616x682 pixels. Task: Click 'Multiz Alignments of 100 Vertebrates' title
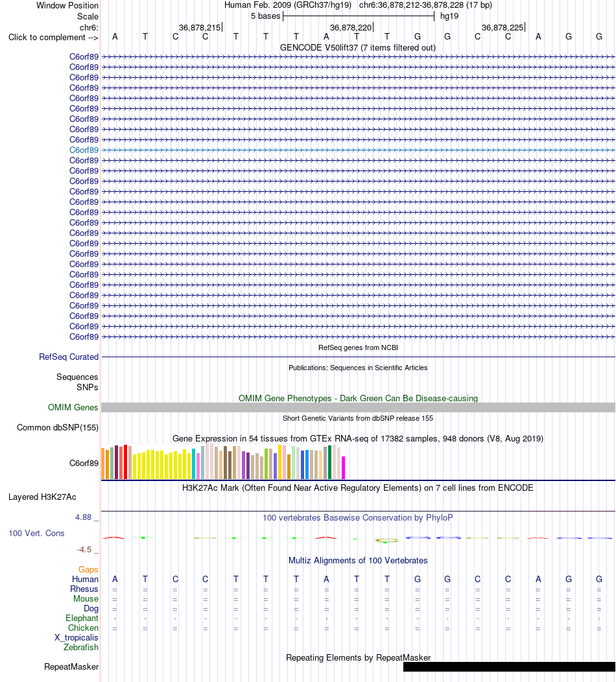(358, 560)
